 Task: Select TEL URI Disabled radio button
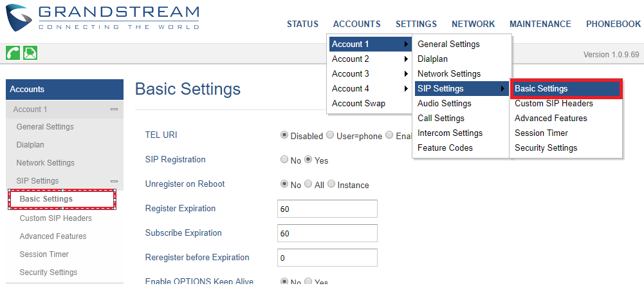point(284,135)
